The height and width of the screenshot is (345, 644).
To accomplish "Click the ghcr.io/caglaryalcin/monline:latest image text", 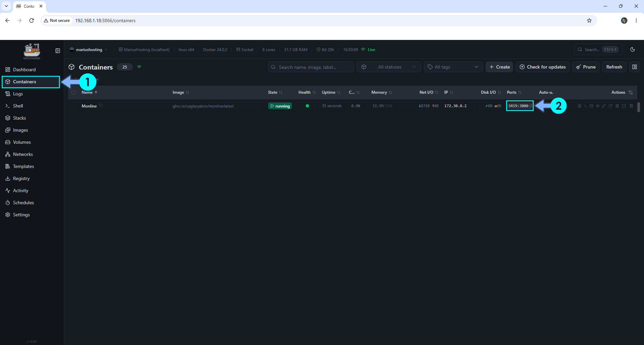I will (203, 106).
